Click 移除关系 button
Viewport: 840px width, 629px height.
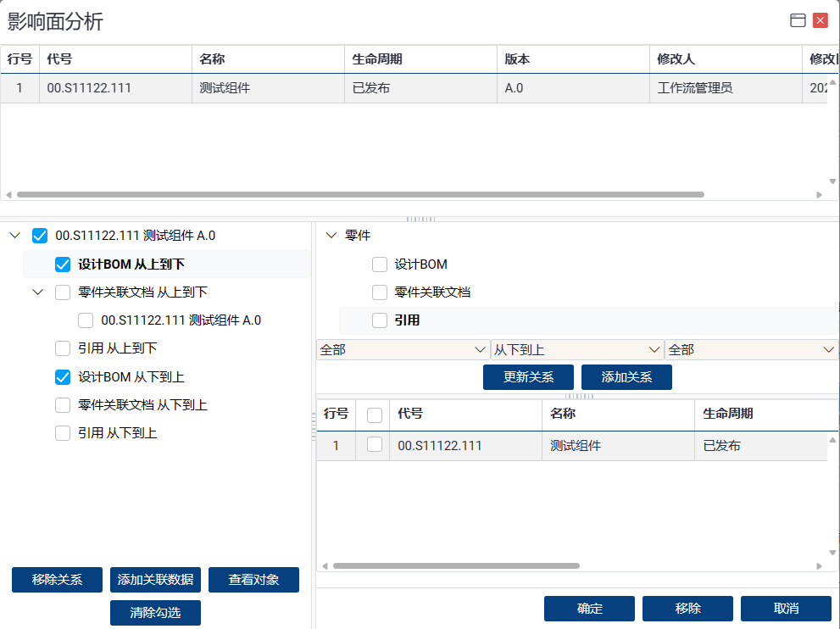[x=57, y=580]
